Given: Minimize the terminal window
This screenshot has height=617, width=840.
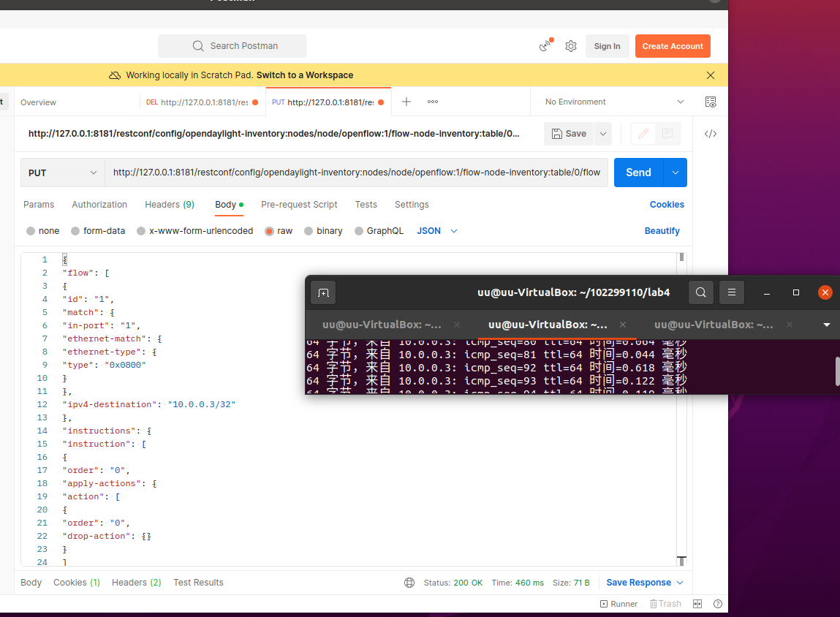Looking at the screenshot, I should pyautogui.click(x=767, y=292).
